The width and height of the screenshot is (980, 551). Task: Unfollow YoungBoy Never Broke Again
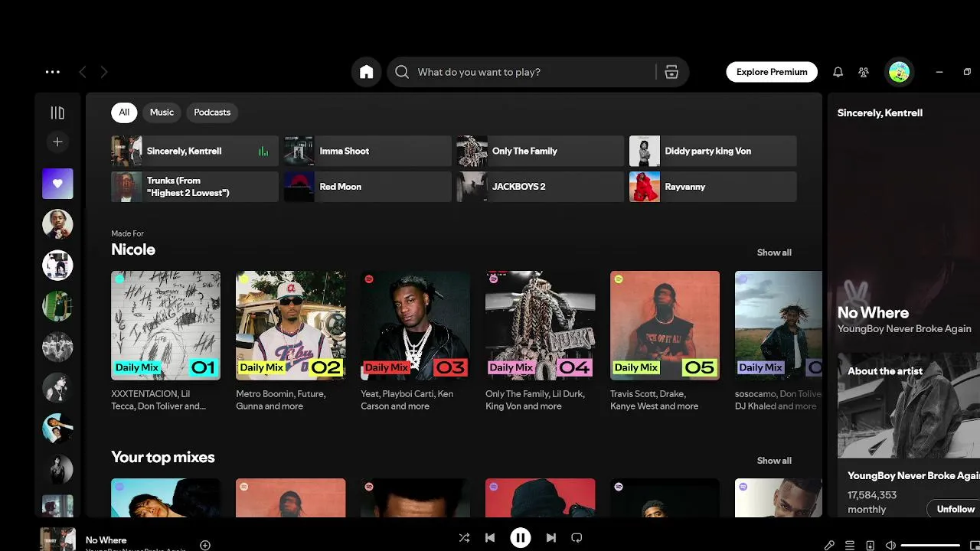955,509
